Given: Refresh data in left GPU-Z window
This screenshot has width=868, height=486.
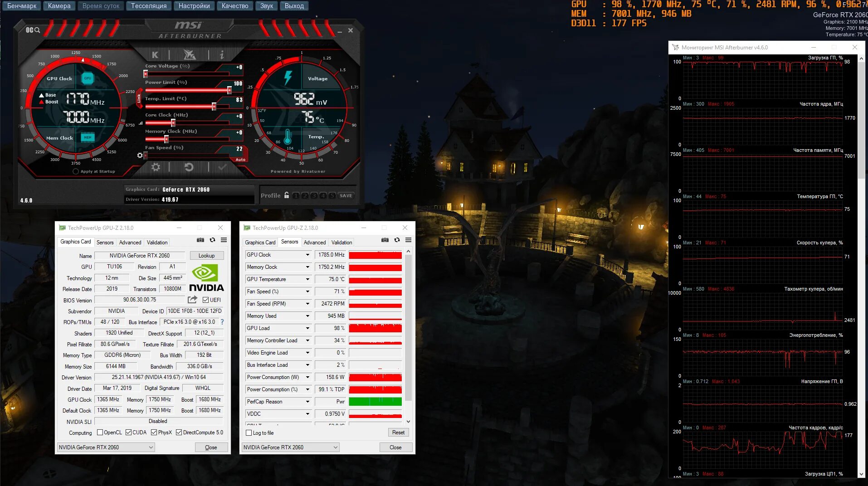Looking at the screenshot, I should (x=212, y=240).
